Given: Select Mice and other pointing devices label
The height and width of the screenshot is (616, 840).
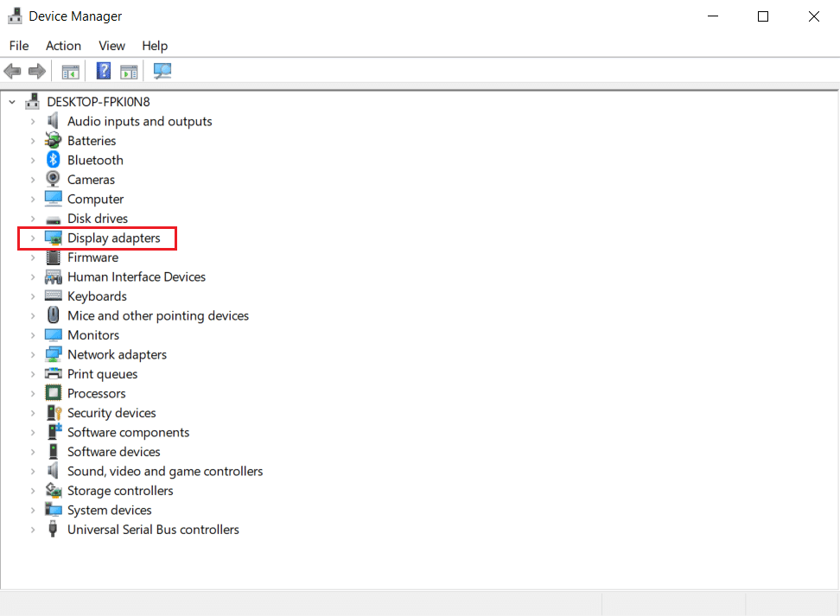Looking at the screenshot, I should click(x=158, y=316).
